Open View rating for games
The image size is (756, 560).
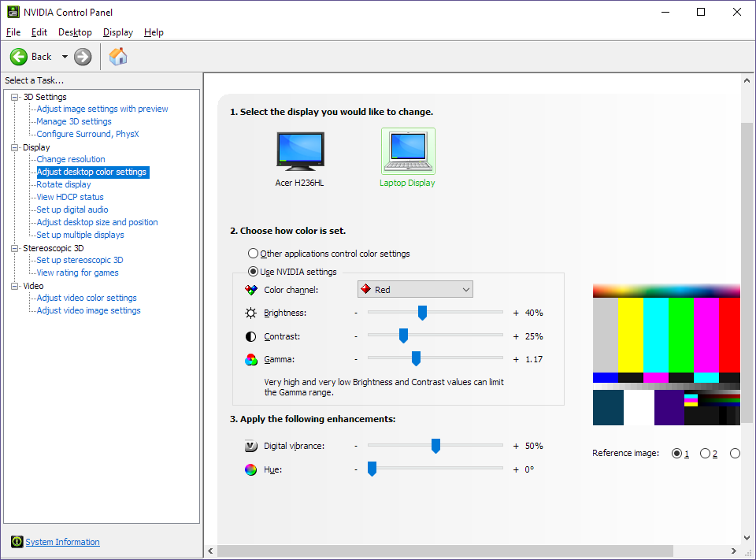[x=78, y=273]
